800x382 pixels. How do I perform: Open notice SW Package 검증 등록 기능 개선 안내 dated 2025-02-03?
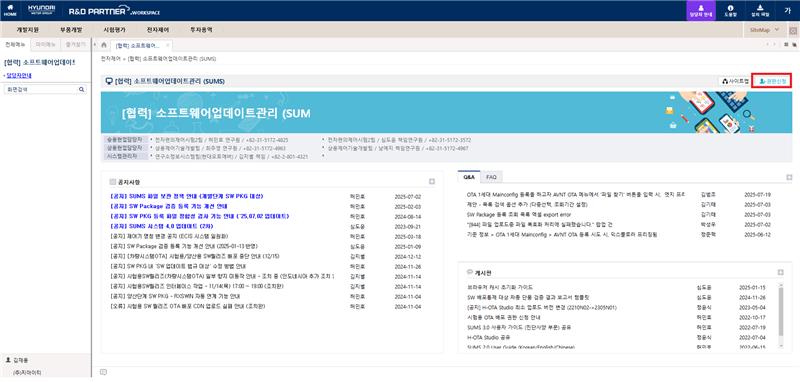pos(168,206)
